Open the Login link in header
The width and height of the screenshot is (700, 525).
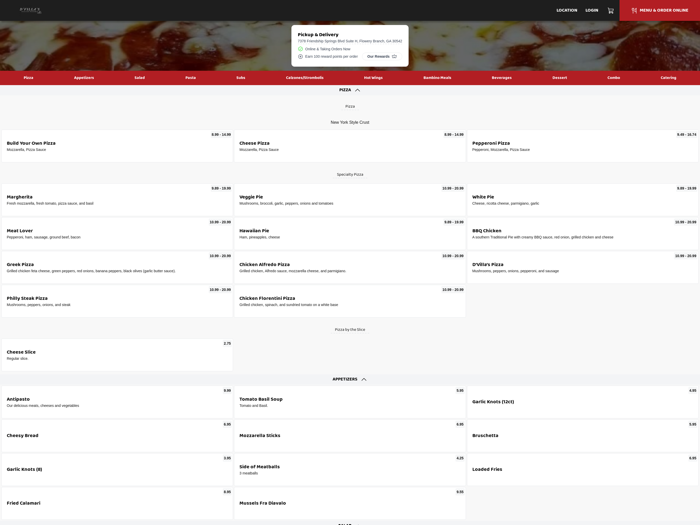592,10
